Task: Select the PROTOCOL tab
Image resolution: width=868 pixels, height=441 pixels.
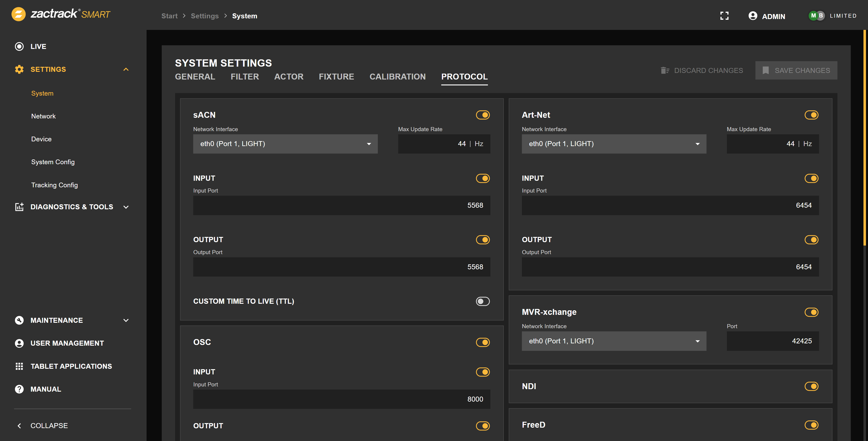Action: click(x=464, y=77)
